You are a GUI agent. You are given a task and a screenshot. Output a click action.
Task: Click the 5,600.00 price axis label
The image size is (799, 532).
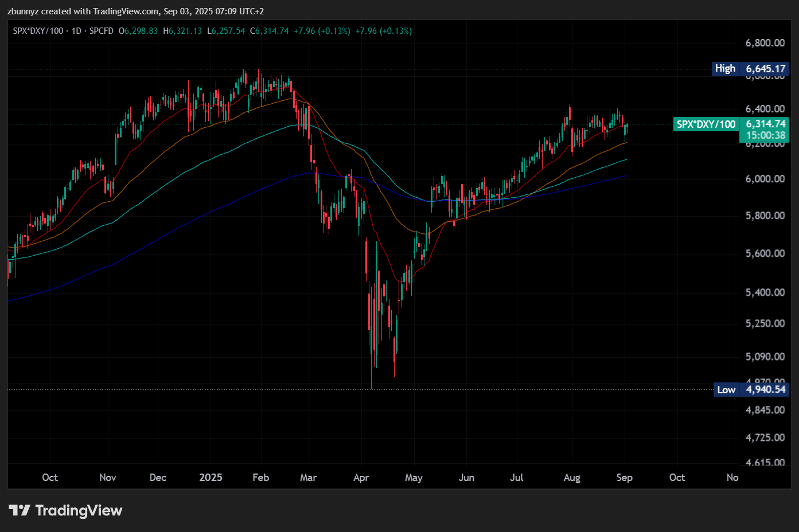pos(765,253)
